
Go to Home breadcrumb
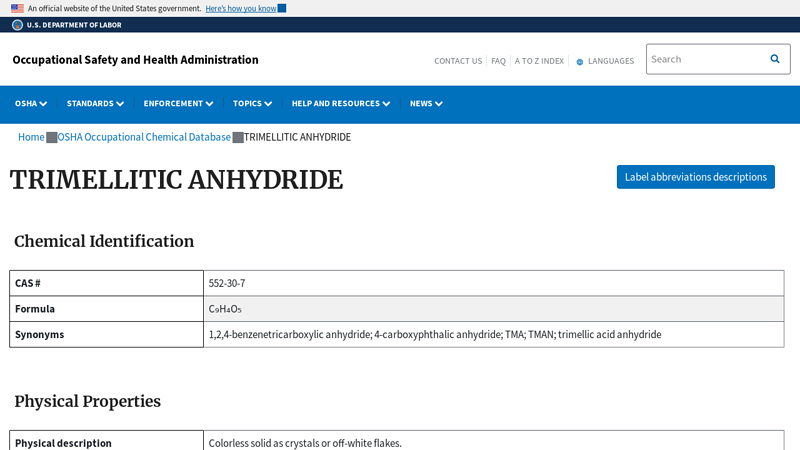click(x=31, y=137)
